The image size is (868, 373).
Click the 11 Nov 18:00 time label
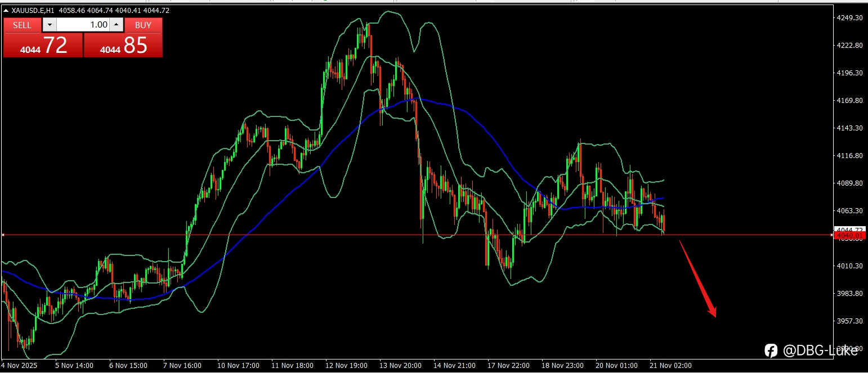[293, 366]
